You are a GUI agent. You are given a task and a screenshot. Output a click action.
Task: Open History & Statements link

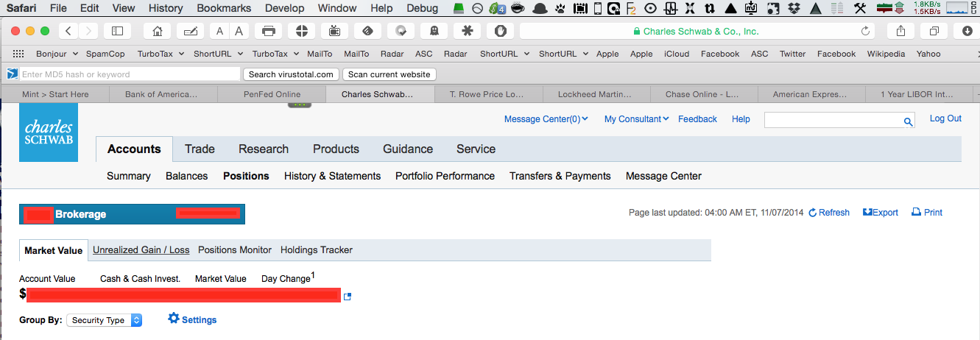pos(332,176)
